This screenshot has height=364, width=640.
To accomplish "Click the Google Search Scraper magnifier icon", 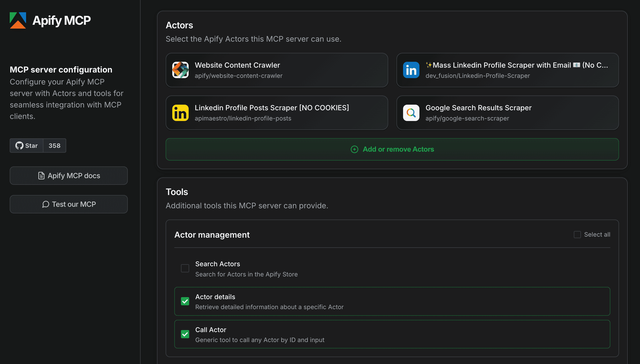I will click(x=411, y=113).
